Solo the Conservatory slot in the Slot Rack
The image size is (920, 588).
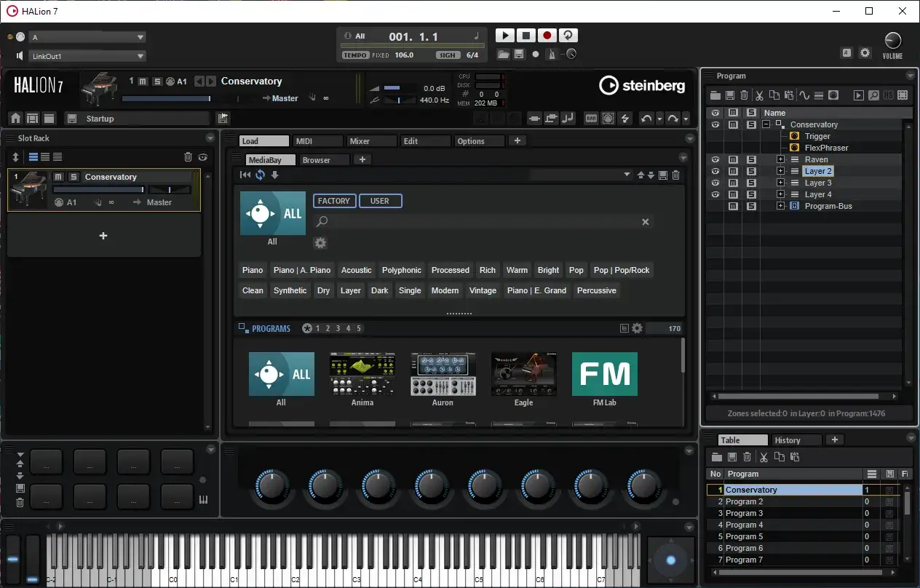[73, 177]
